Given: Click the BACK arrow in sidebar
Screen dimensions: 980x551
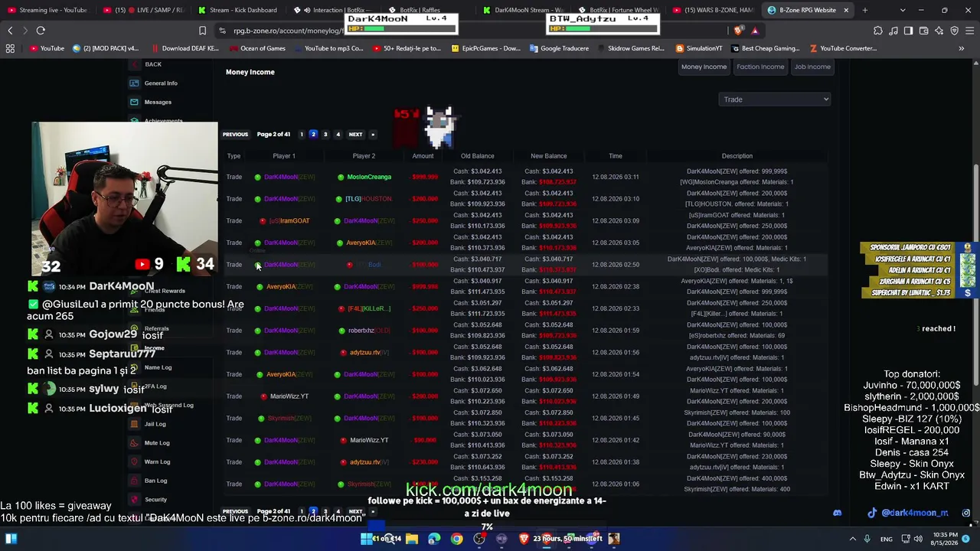Looking at the screenshot, I should [136, 64].
